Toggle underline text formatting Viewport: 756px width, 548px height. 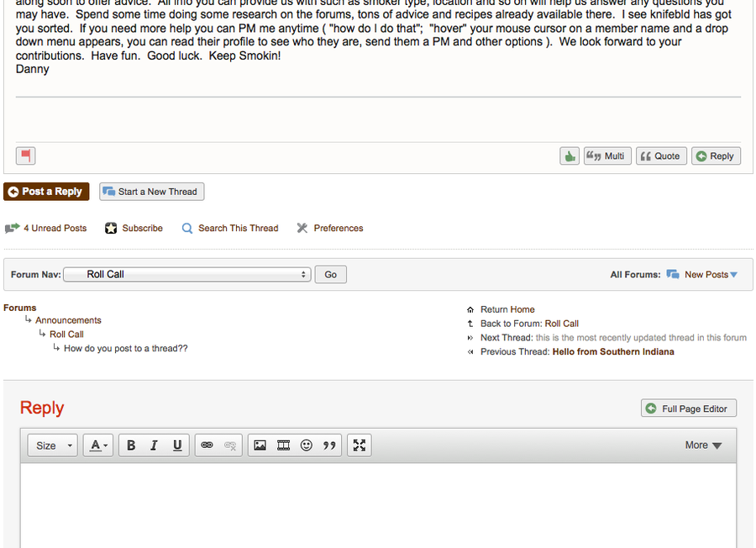(x=177, y=445)
